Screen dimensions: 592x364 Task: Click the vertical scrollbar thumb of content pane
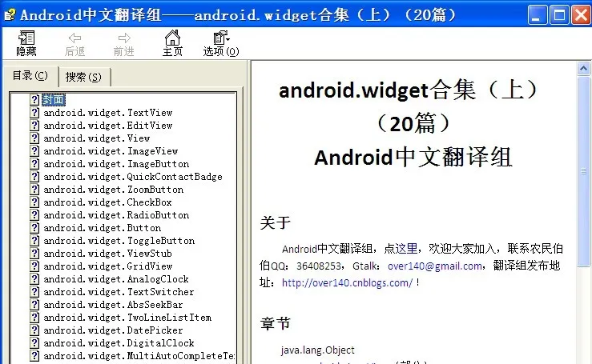(x=583, y=172)
